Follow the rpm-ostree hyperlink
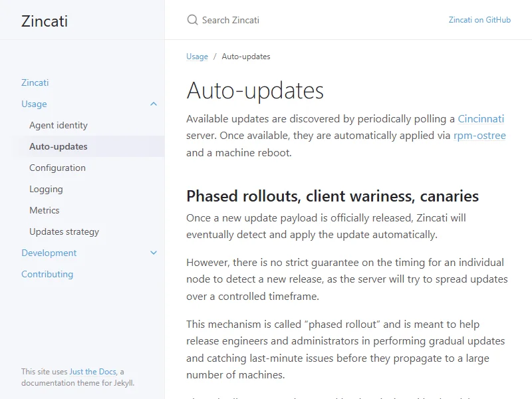 pyautogui.click(x=479, y=136)
